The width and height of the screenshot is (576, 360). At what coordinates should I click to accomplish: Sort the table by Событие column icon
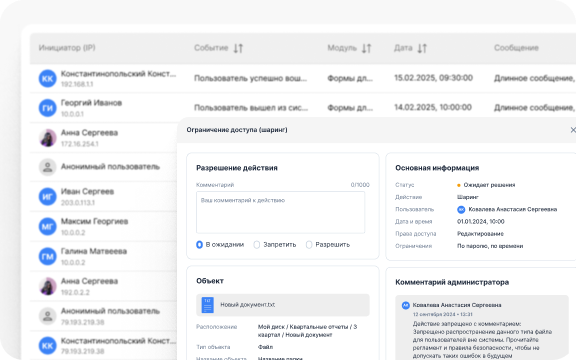pyautogui.click(x=238, y=48)
